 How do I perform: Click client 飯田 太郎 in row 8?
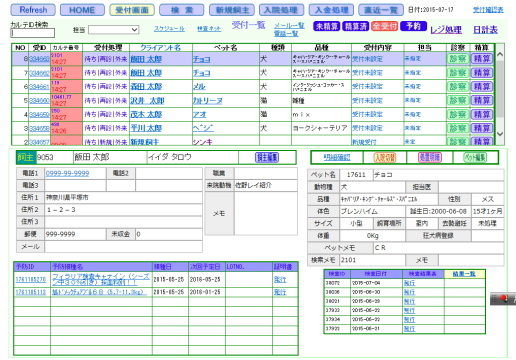tap(146, 59)
